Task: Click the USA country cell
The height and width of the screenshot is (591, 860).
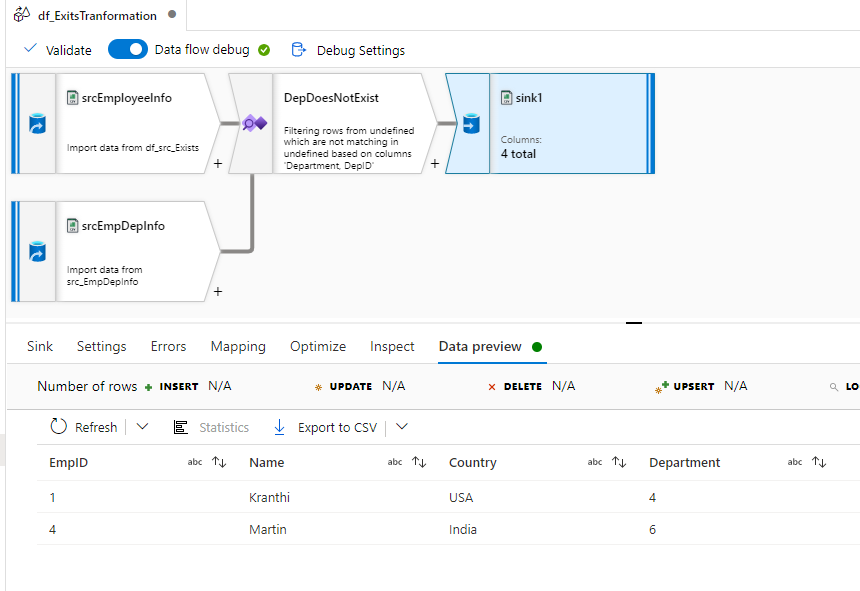Action: click(x=461, y=497)
